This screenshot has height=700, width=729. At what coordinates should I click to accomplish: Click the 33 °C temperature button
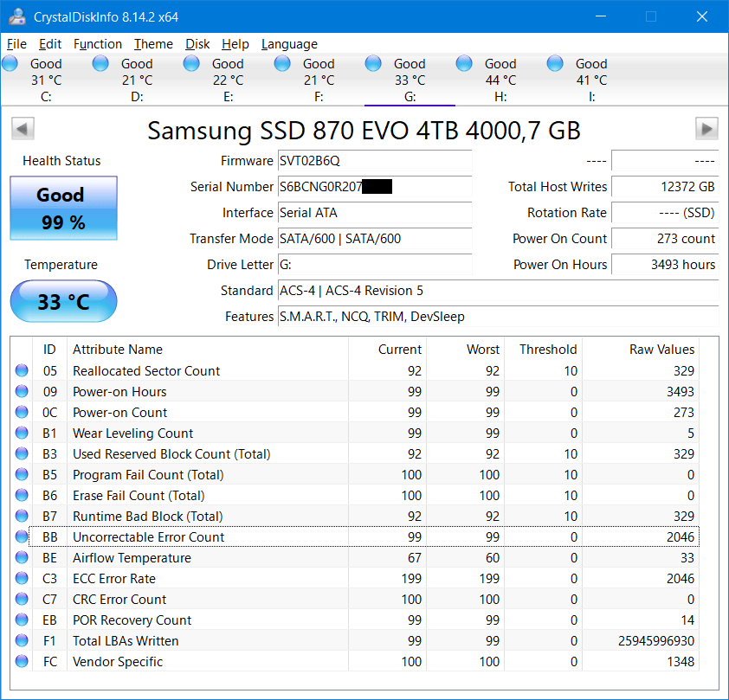click(62, 301)
